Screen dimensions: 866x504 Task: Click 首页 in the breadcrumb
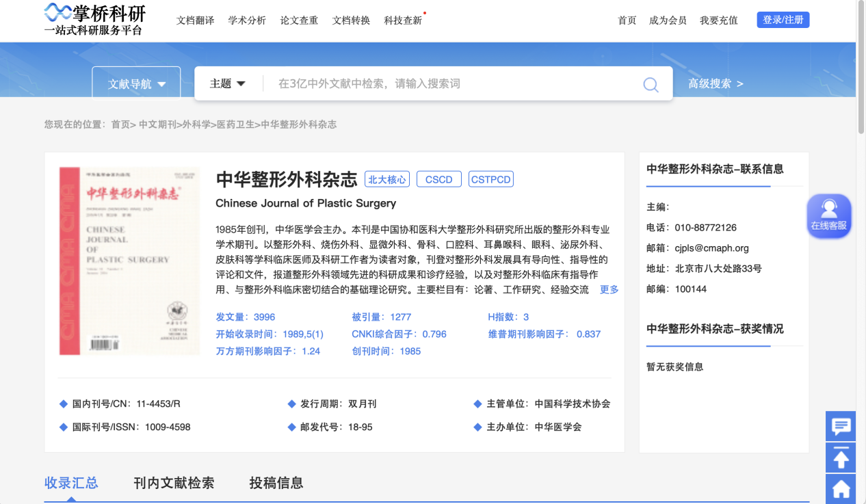pos(120,124)
